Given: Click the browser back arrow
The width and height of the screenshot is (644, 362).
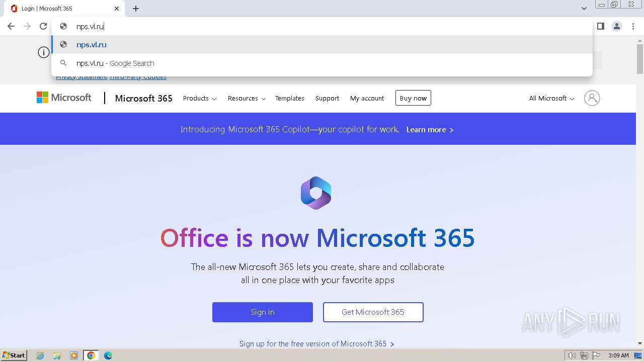Looking at the screenshot, I should (11, 26).
